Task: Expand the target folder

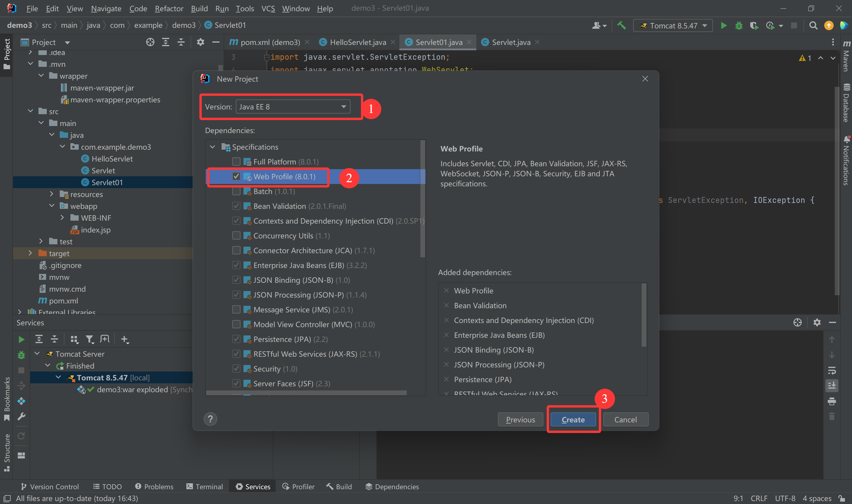Action: click(x=30, y=253)
